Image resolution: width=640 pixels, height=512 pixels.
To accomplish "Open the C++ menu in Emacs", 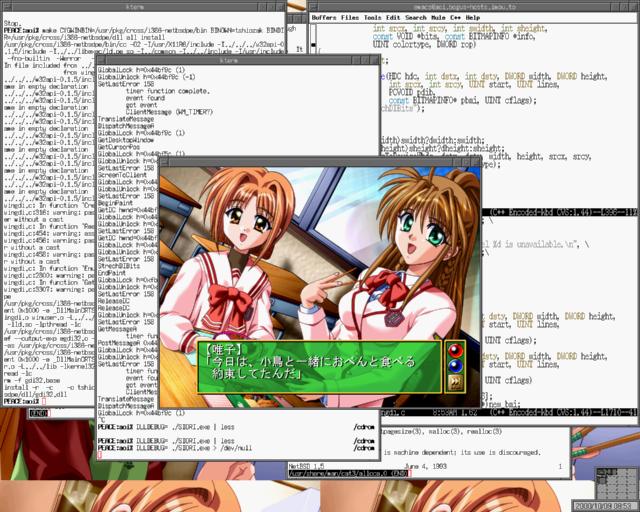I will click(456, 18).
